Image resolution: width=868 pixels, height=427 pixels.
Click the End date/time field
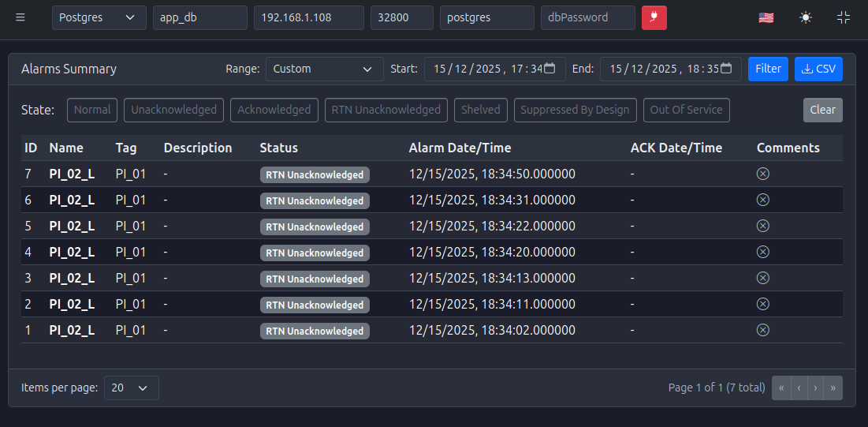pos(670,69)
